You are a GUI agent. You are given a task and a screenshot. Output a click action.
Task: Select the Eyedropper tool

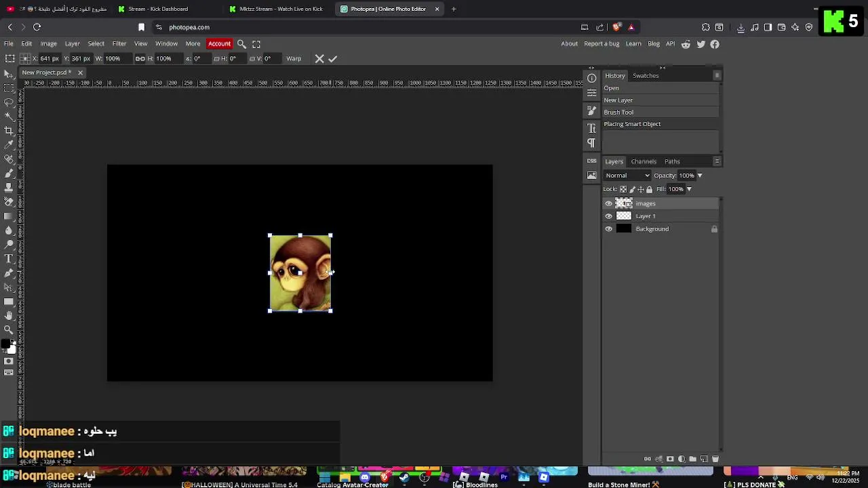pos(9,144)
